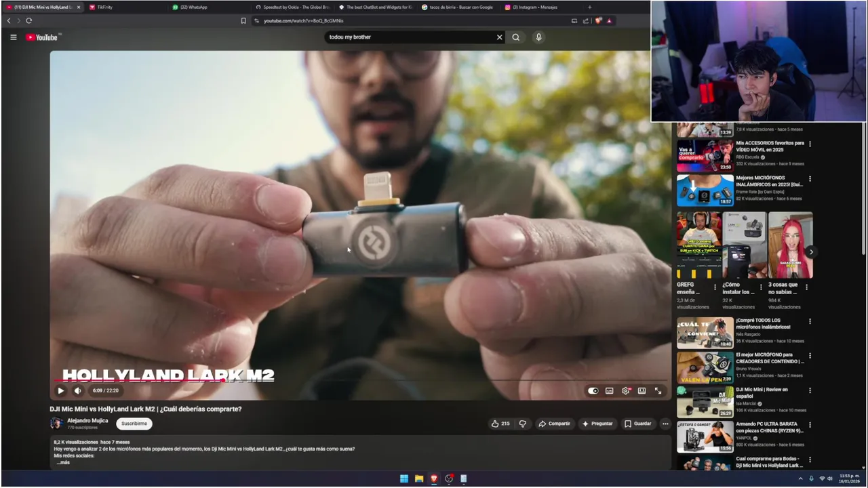Viewport: 868px width, 488px height.
Task: Open options for DJI Mic Mini Review
Action: [810, 390]
